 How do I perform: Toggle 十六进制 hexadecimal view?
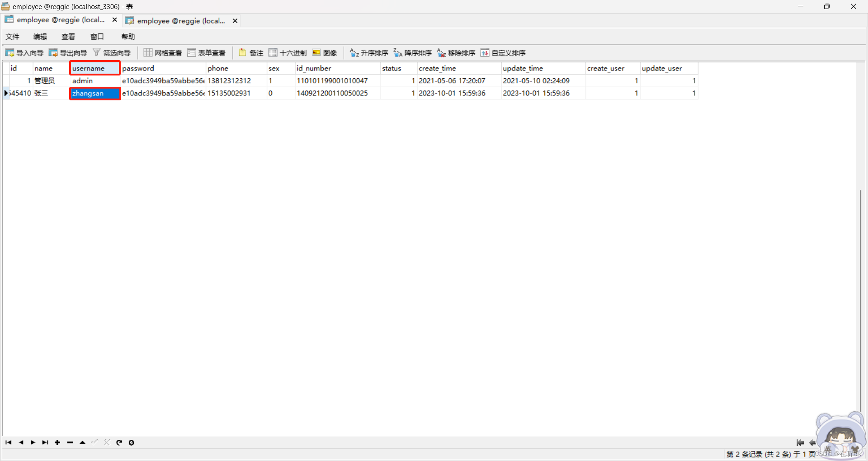pyautogui.click(x=287, y=52)
